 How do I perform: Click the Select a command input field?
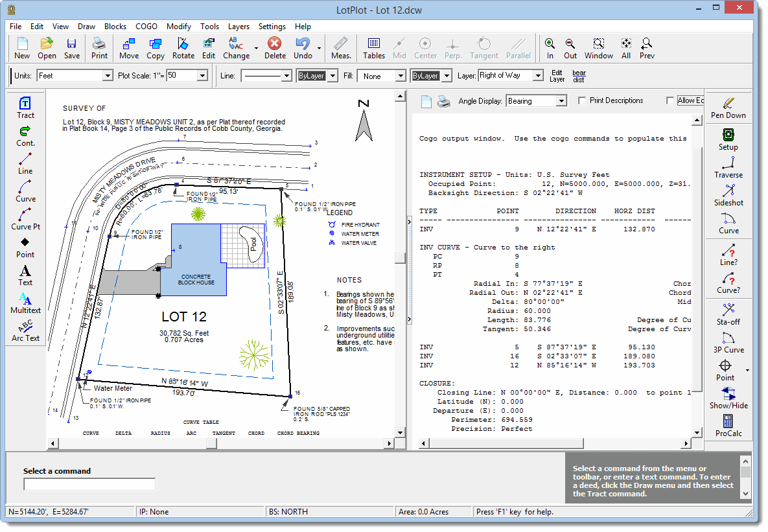pos(89,484)
